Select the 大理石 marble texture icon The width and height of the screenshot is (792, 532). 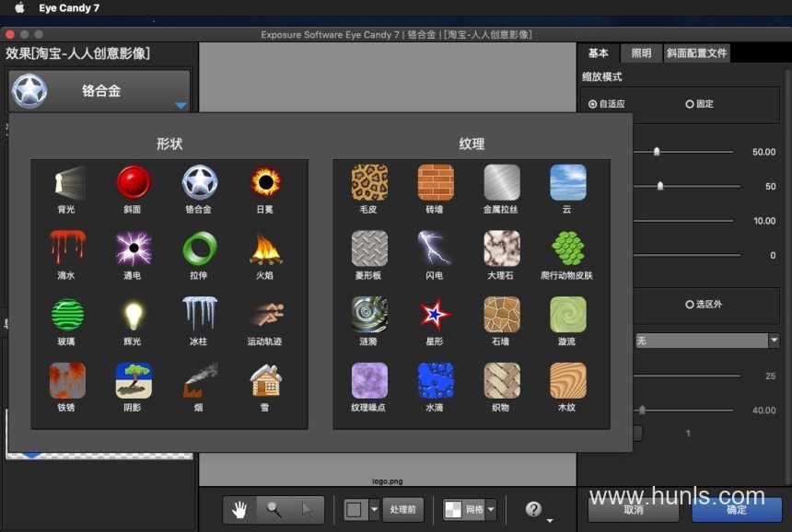[x=502, y=249]
